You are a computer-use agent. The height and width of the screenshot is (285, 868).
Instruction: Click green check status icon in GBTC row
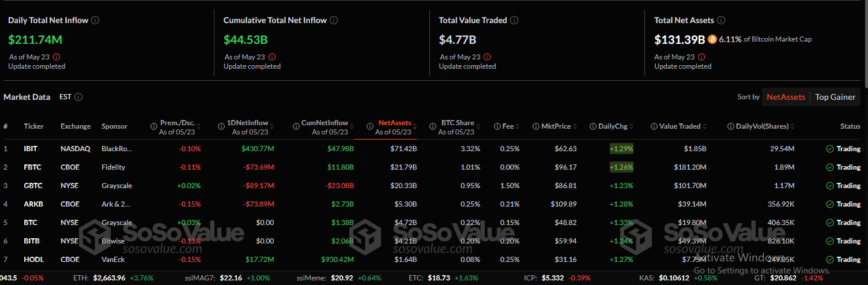point(829,186)
